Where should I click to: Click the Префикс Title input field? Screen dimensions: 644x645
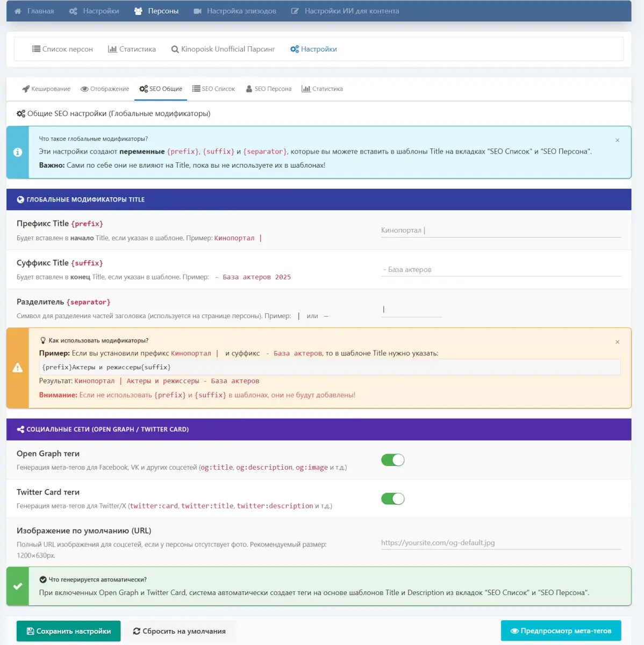pos(500,231)
